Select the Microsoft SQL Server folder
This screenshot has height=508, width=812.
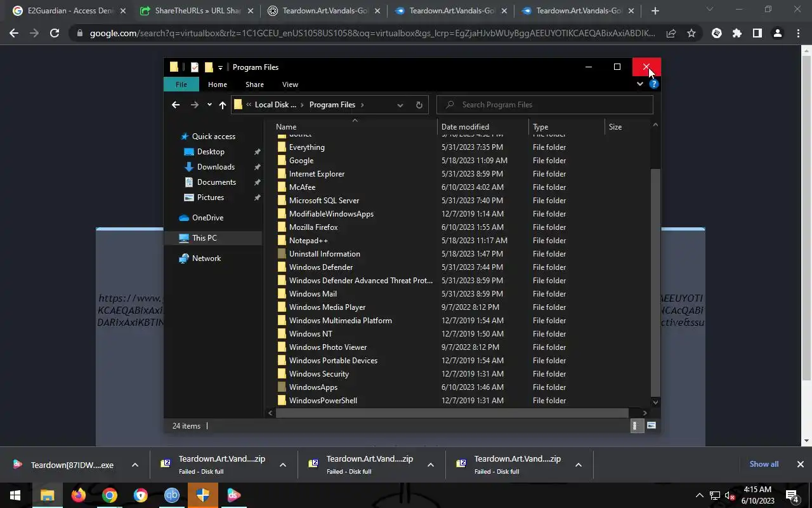click(x=324, y=201)
